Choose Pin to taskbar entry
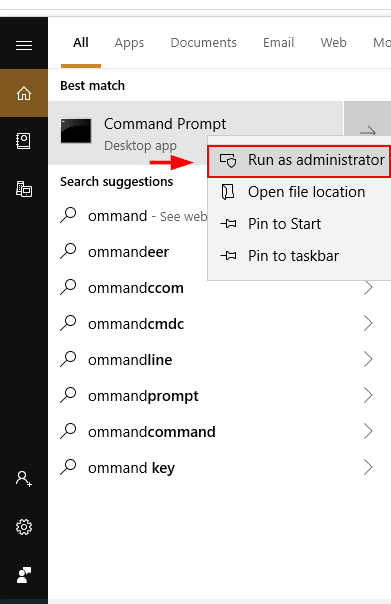The image size is (391, 604). point(299,256)
